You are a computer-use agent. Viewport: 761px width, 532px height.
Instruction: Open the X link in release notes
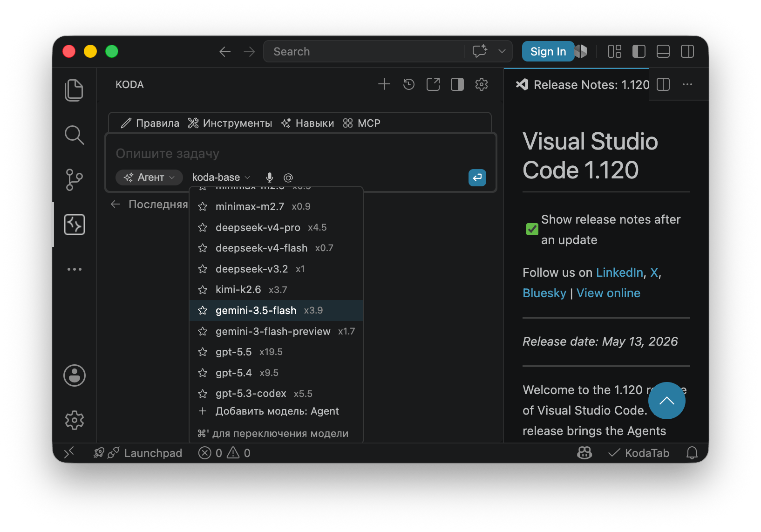coord(654,273)
